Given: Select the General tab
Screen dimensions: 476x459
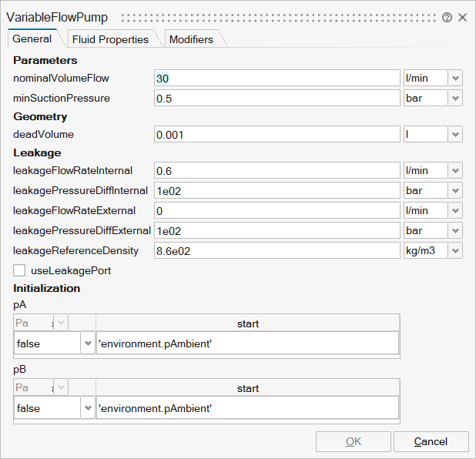Looking at the screenshot, I should [32, 39].
